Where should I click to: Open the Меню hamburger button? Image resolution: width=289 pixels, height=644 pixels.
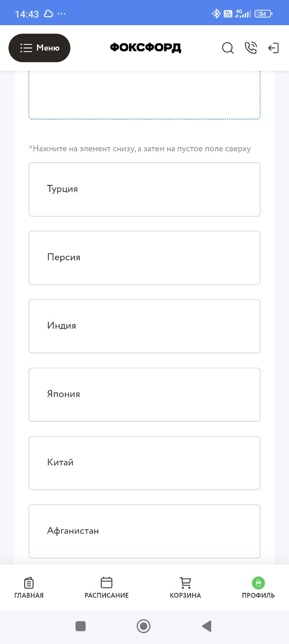[x=39, y=48]
